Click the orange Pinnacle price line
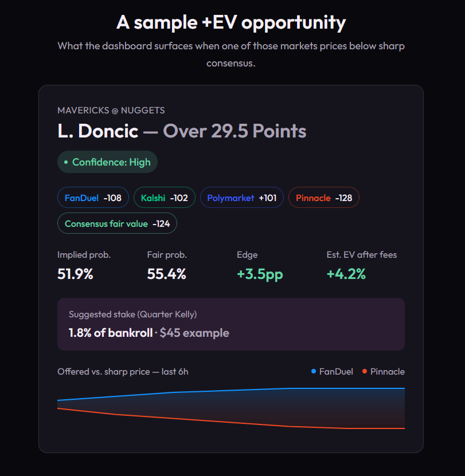This screenshot has width=465, height=476. [x=231, y=419]
